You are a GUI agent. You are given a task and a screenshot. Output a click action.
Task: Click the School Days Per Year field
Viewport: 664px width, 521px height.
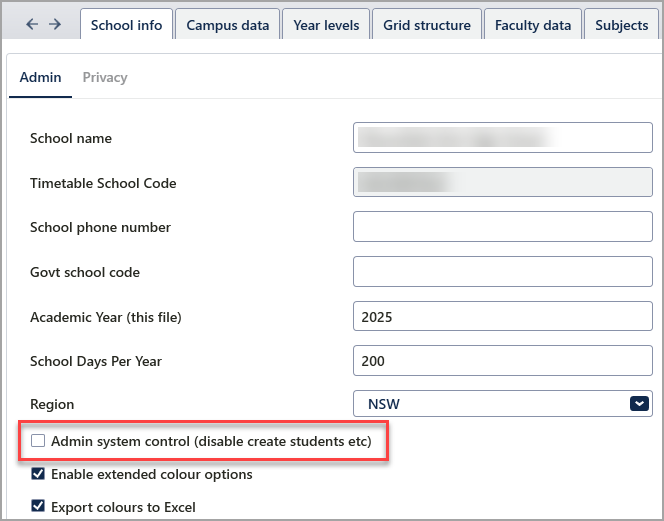(x=502, y=361)
